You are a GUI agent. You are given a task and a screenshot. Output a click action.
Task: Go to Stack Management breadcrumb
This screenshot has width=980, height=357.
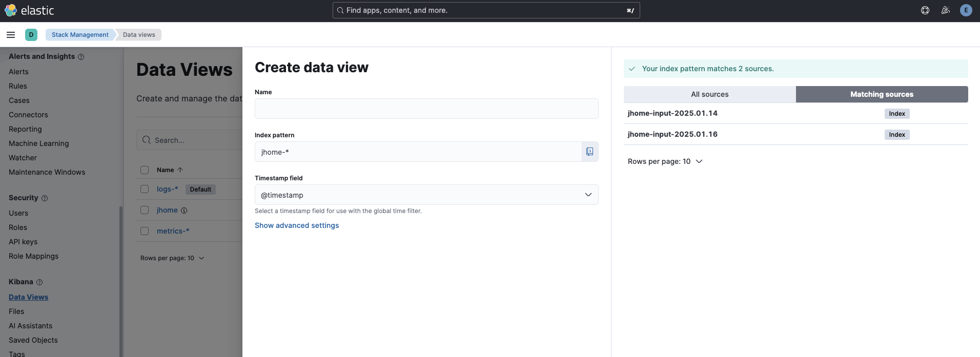coord(80,35)
